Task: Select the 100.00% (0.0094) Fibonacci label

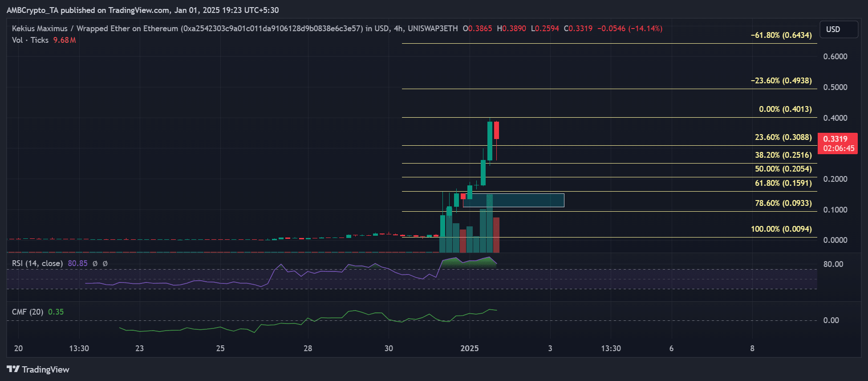Action: coord(781,229)
